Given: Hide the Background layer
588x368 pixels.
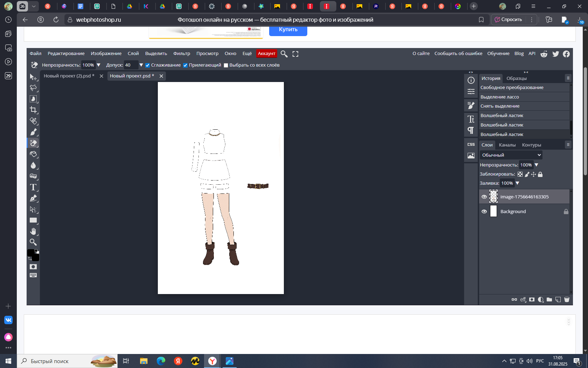Looking at the screenshot, I should pos(484,212).
